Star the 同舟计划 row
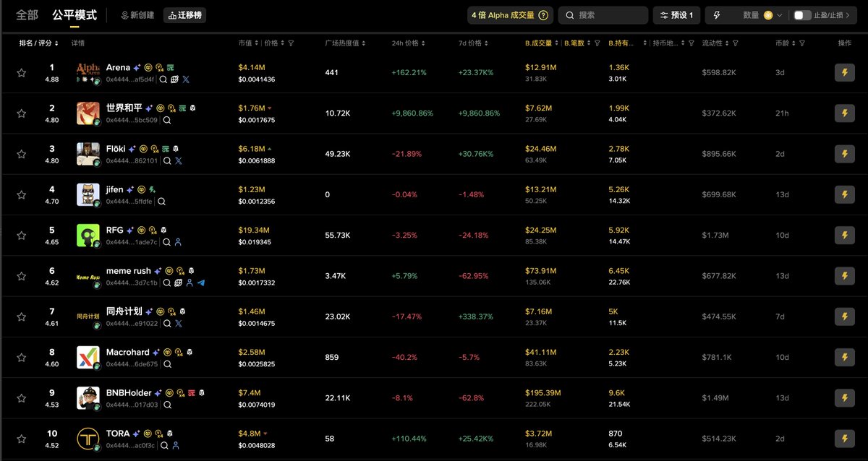Screen dimensions: 868x461 22,316
